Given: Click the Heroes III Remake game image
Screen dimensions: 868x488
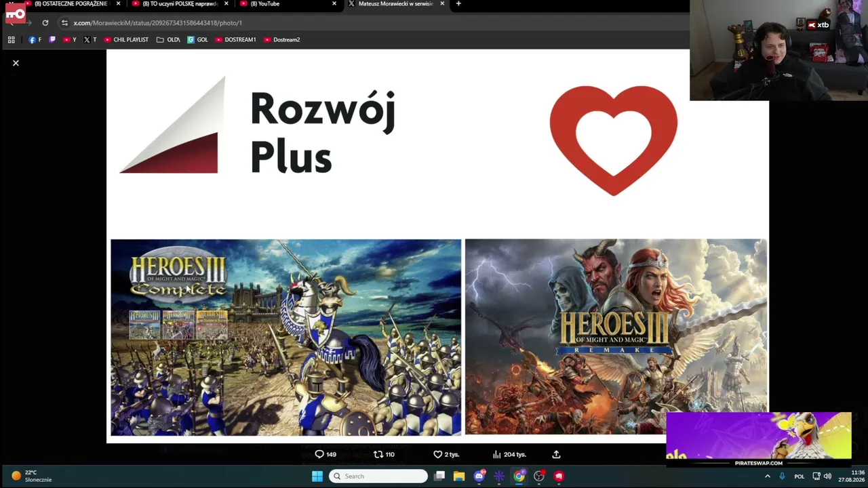Looking at the screenshot, I should [616, 337].
